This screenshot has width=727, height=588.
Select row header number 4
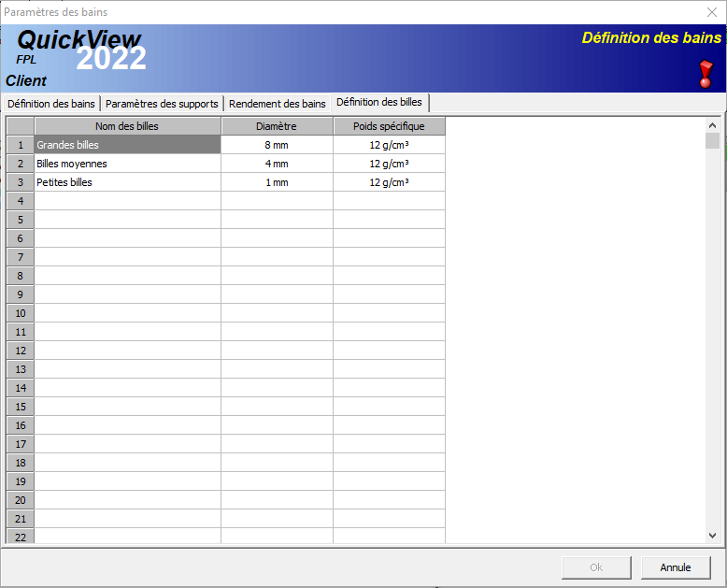(x=21, y=201)
